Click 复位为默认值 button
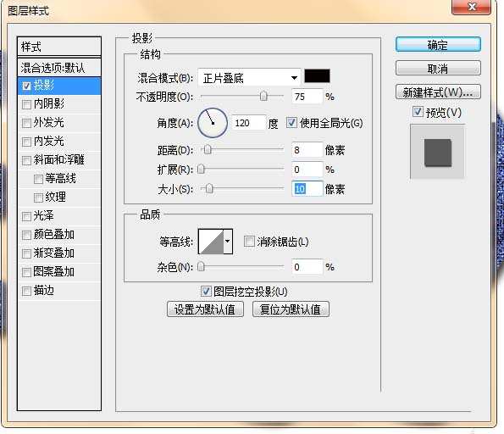This screenshot has height=434, width=504. tap(291, 309)
